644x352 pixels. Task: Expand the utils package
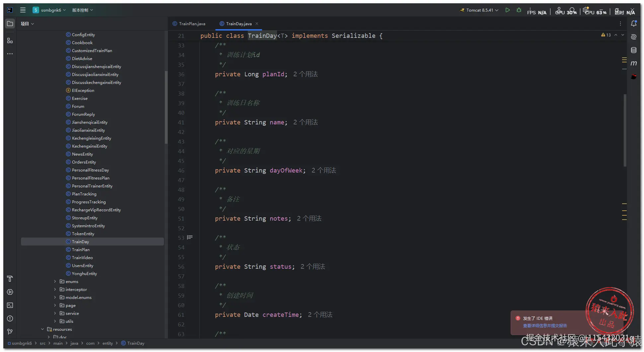pos(55,321)
